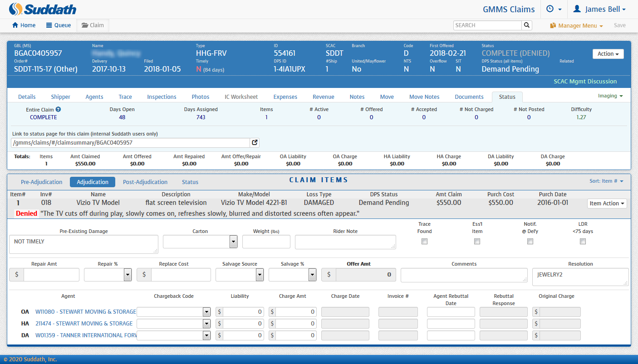638x364 pixels.
Task: Expand the Manager Menu
Action: point(577,25)
